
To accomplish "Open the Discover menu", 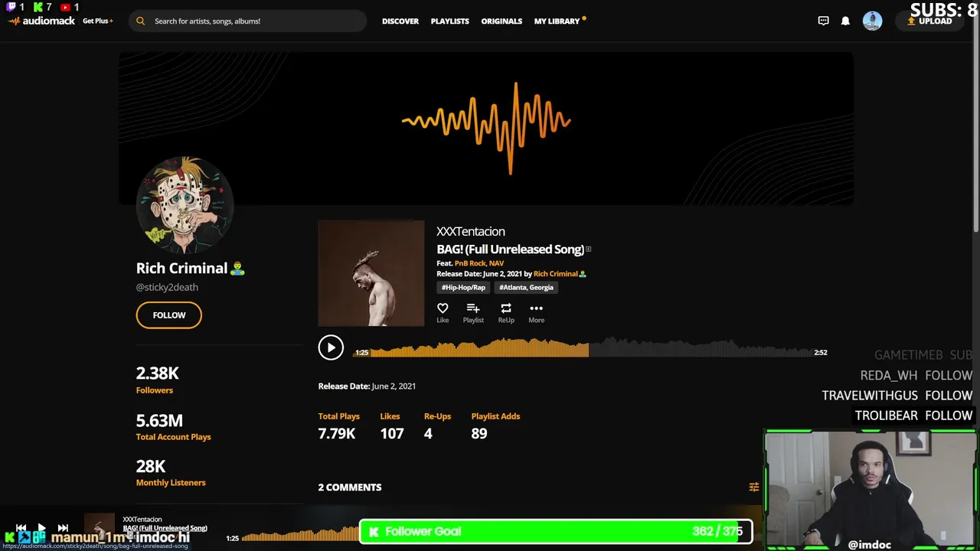I will [x=400, y=21].
